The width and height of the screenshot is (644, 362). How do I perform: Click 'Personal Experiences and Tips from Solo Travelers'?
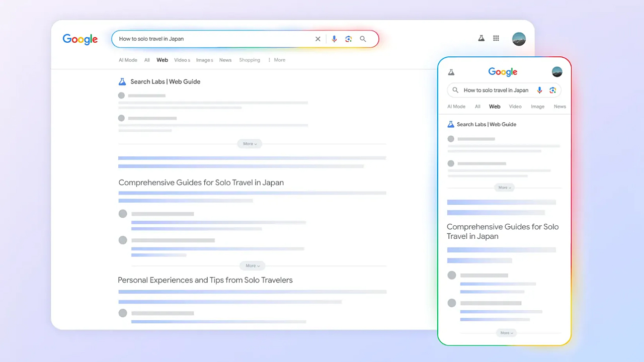coord(205,280)
